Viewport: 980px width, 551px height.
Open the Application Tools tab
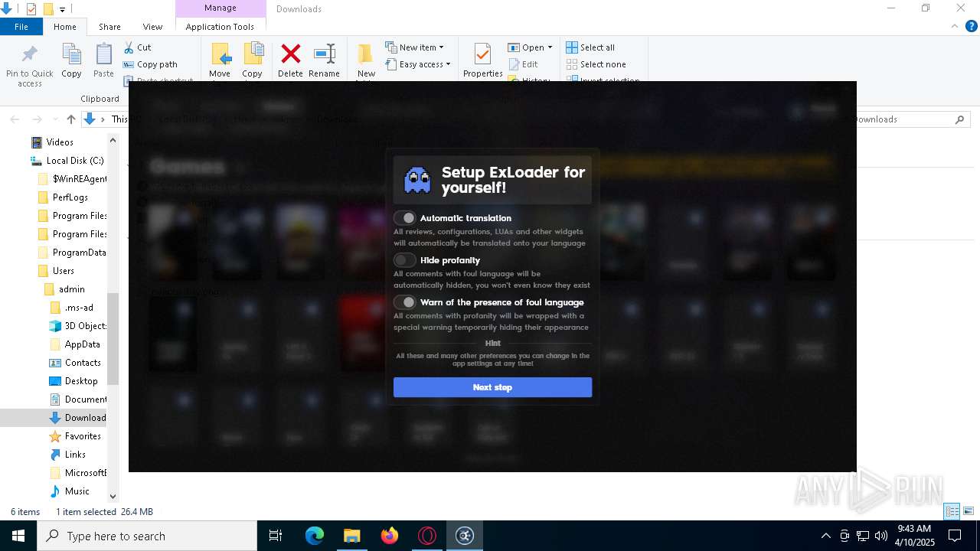pos(220,27)
